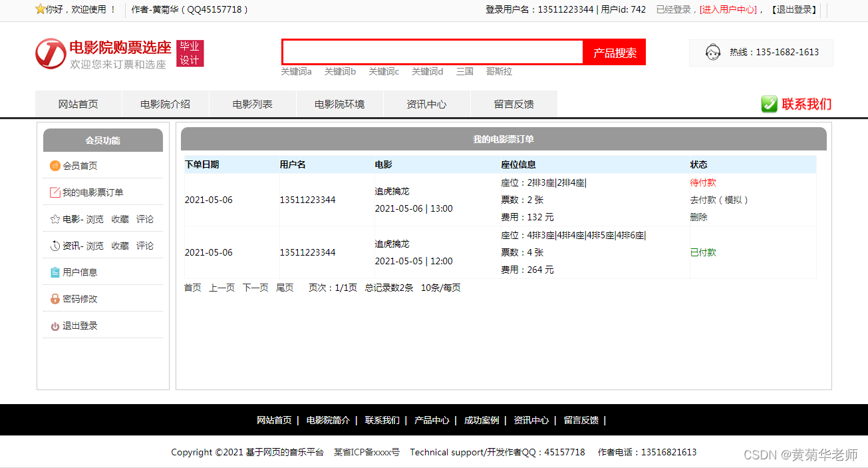Click the star icon beside 电影
Viewport: 868px width, 468px height.
point(55,219)
